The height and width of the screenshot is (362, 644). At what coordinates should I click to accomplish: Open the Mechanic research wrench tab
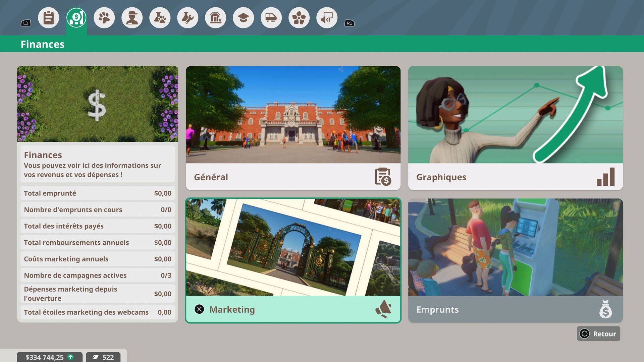point(188,18)
